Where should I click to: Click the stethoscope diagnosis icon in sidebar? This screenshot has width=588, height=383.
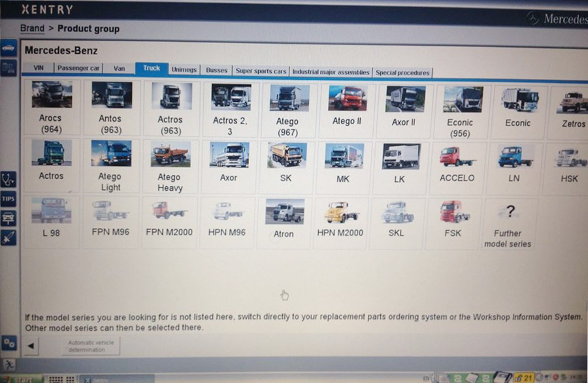coord(8,178)
